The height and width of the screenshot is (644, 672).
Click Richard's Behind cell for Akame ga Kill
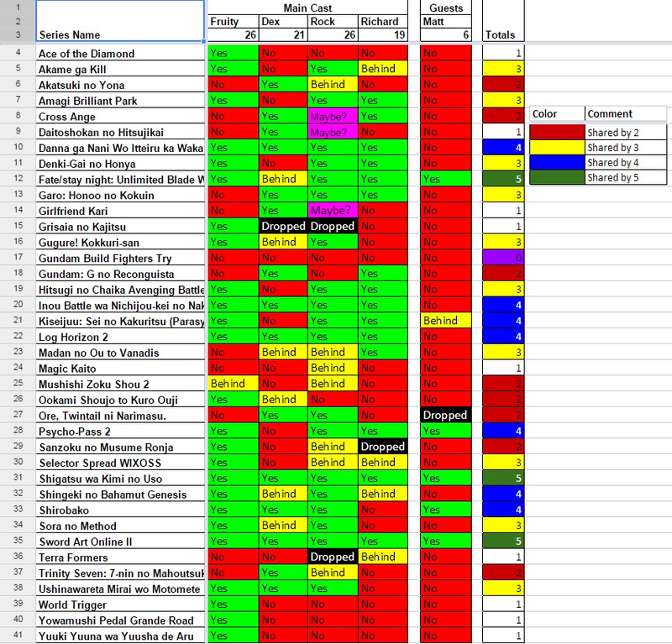pyautogui.click(x=383, y=69)
